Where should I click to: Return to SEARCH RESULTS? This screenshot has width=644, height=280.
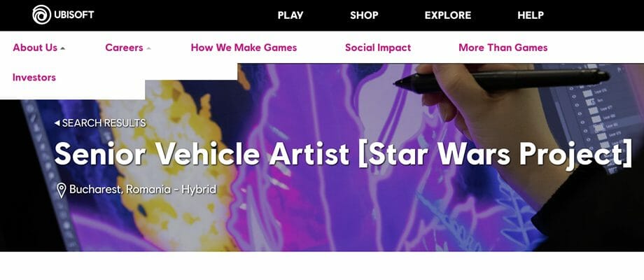click(x=104, y=122)
